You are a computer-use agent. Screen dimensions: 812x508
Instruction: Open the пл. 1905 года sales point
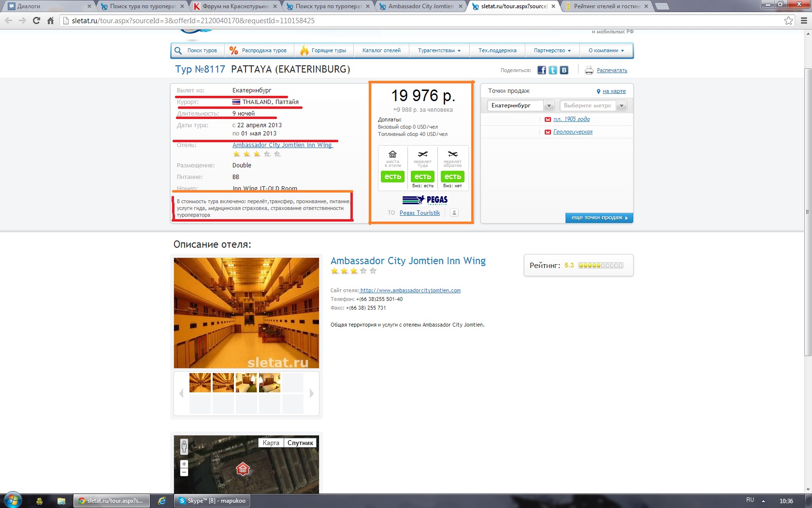[571, 119]
